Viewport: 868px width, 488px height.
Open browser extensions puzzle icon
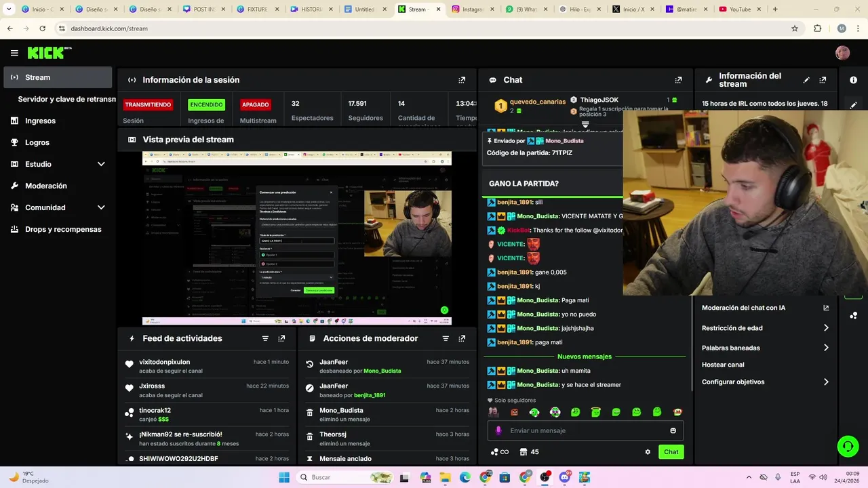coord(817,28)
